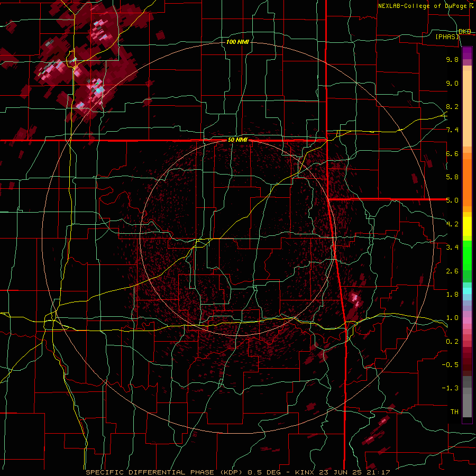Click the 3.4 scale value
The image size is (476, 476).
(x=452, y=248)
